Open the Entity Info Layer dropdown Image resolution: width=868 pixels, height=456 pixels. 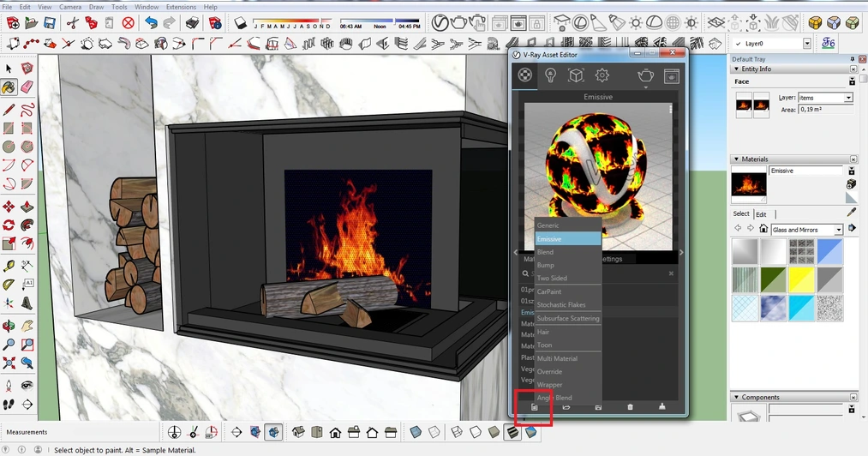(x=848, y=98)
